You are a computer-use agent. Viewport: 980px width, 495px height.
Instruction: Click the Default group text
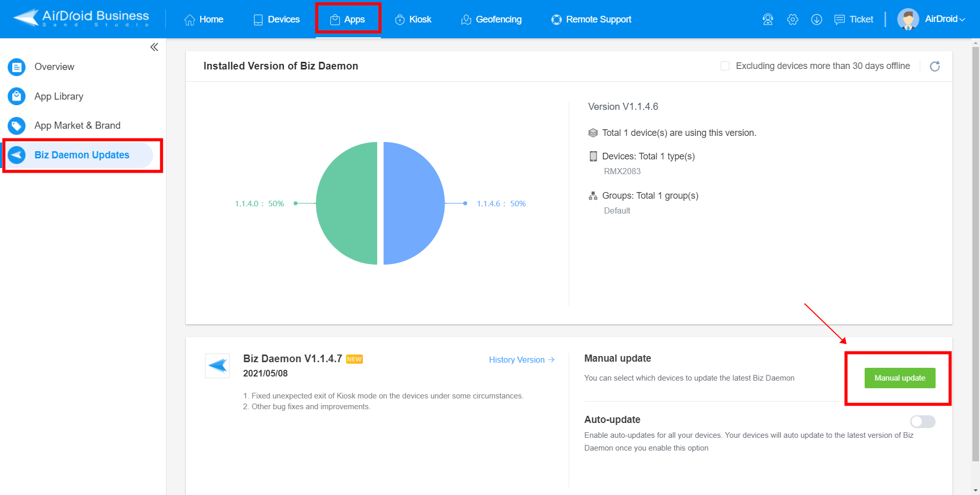click(x=617, y=210)
